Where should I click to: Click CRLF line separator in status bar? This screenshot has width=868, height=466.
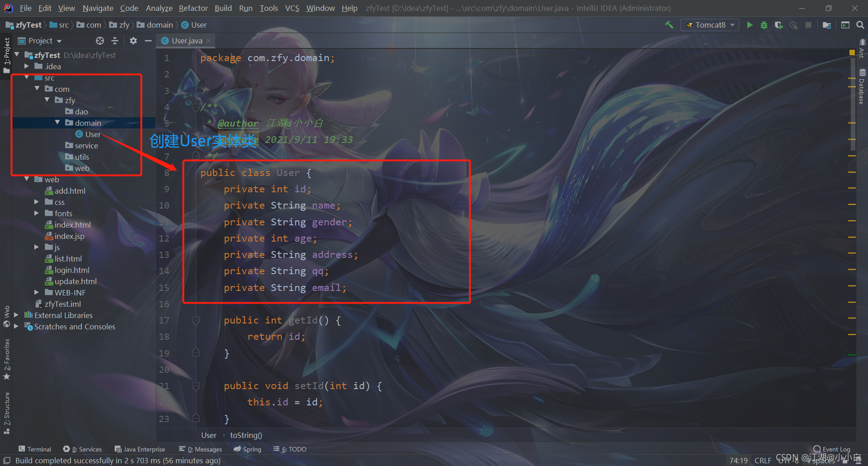[x=763, y=461]
